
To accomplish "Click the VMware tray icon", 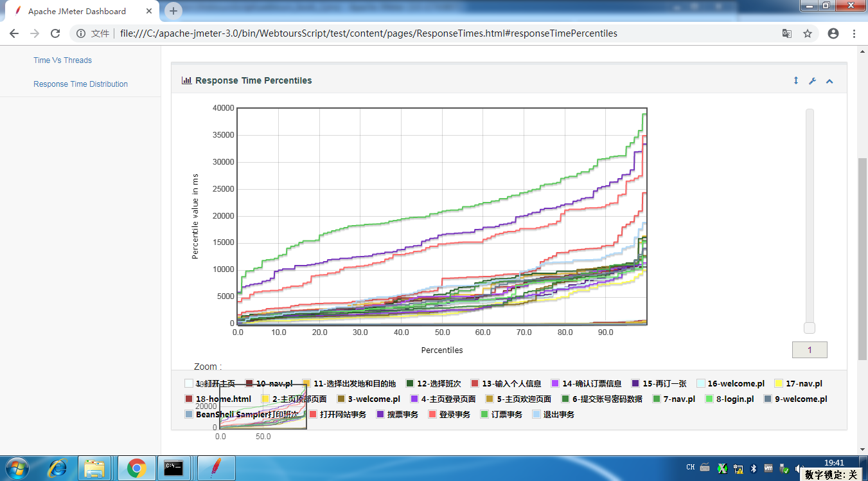I will tap(768, 468).
